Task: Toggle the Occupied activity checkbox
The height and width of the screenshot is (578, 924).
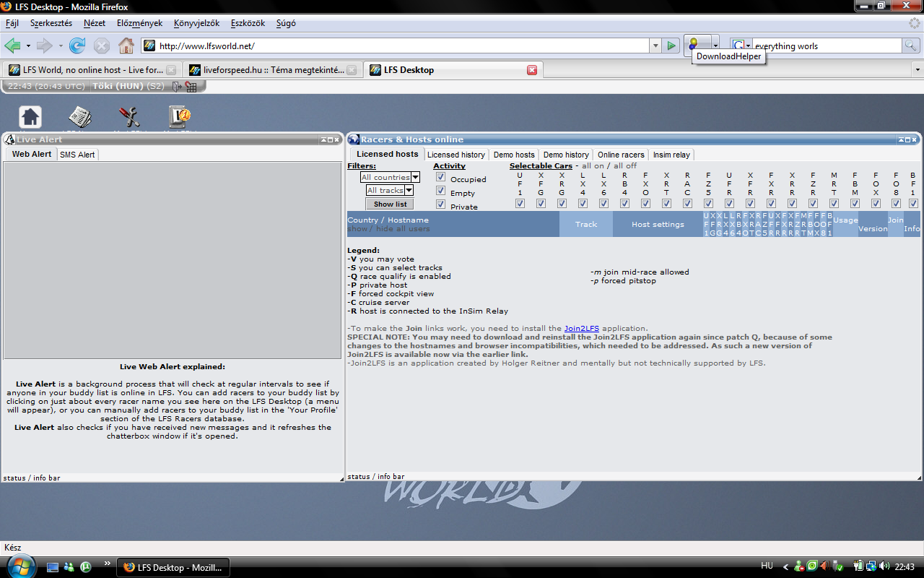Action: pyautogui.click(x=441, y=177)
